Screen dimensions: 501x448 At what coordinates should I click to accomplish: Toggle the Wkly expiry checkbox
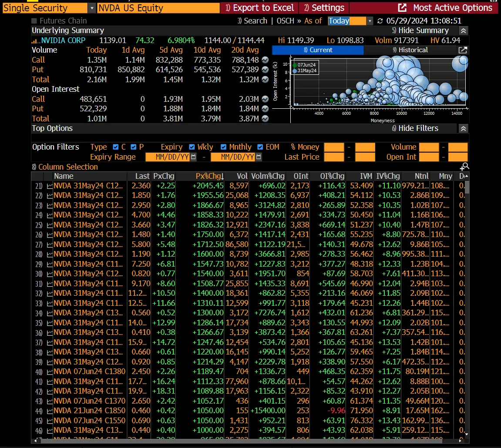click(192, 147)
